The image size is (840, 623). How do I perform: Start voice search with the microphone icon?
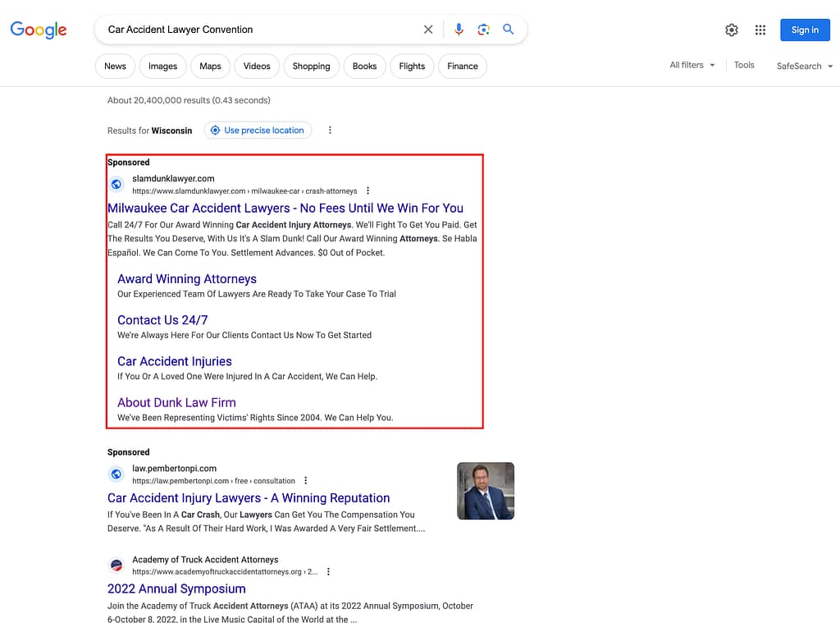tap(459, 30)
